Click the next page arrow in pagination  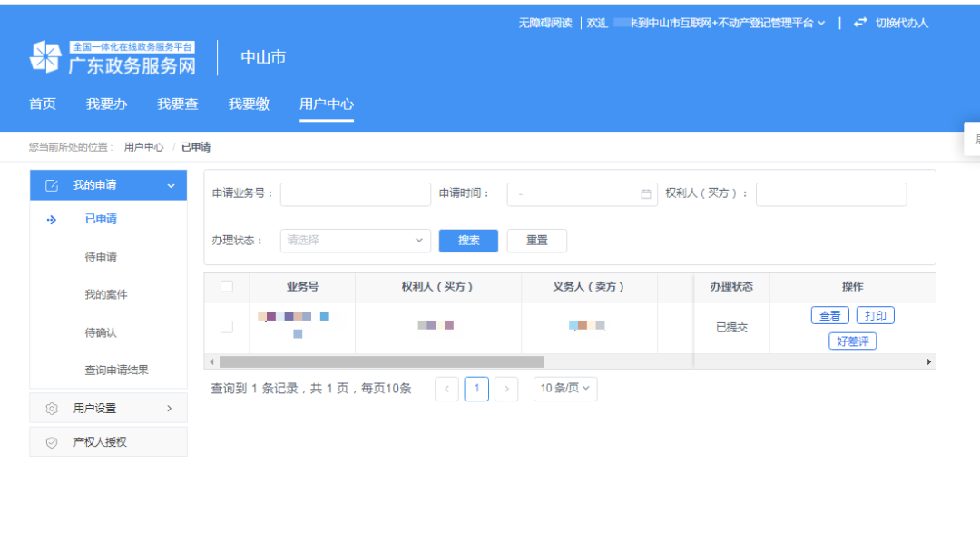click(506, 388)
